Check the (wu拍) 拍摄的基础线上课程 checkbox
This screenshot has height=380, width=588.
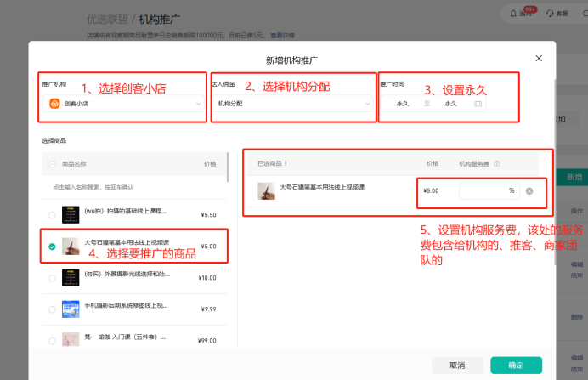53,215
